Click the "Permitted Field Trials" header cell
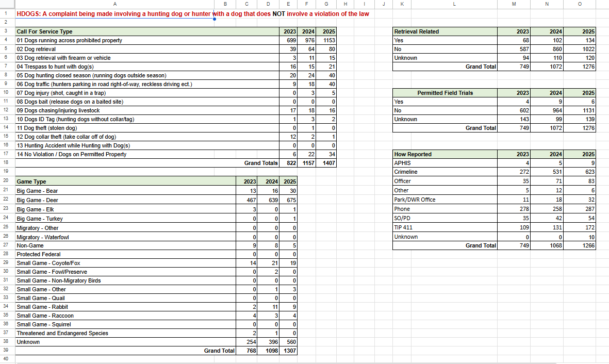 point(445,93)
